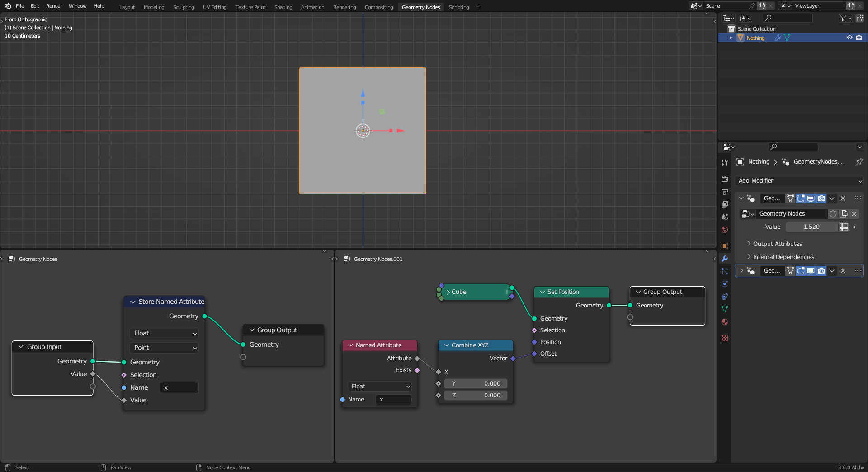Open the Particles properties tab
Viewport: 868px width, 472px height.
pyautogui.click(x=725, y=271)
